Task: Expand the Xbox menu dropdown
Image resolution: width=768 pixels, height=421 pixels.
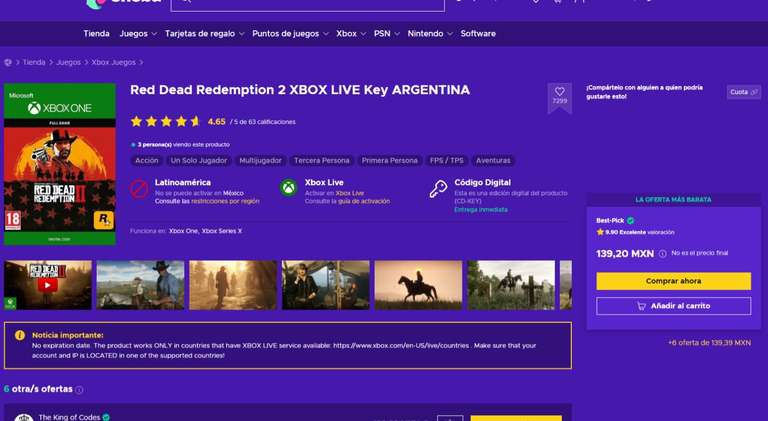Action: (x=351, y=33)
